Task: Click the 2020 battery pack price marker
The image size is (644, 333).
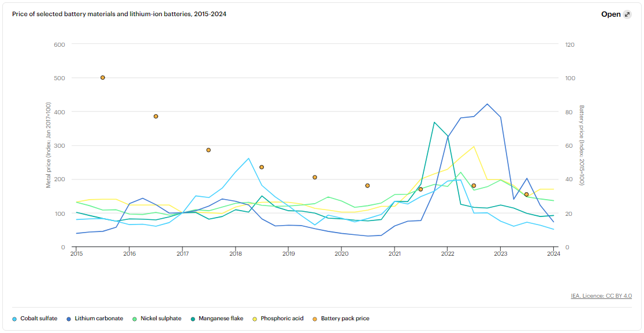Action: [367, 186]
